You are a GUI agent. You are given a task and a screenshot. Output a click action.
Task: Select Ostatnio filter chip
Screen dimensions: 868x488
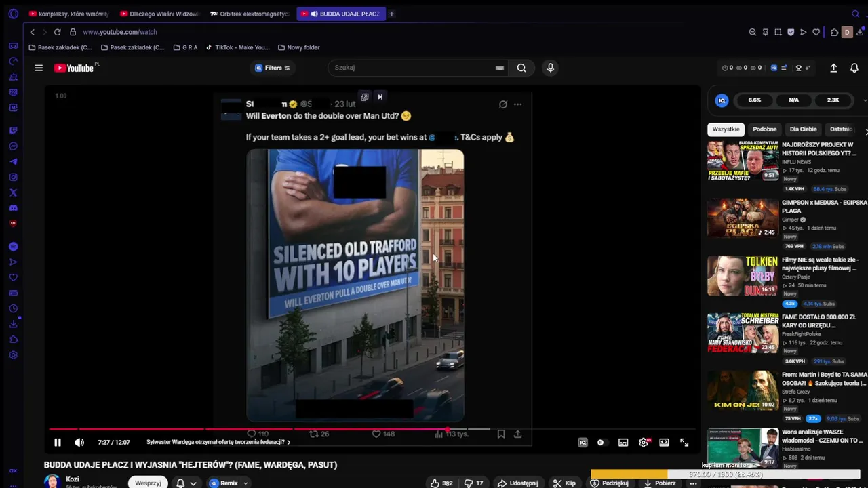click(x=841, y=129)
